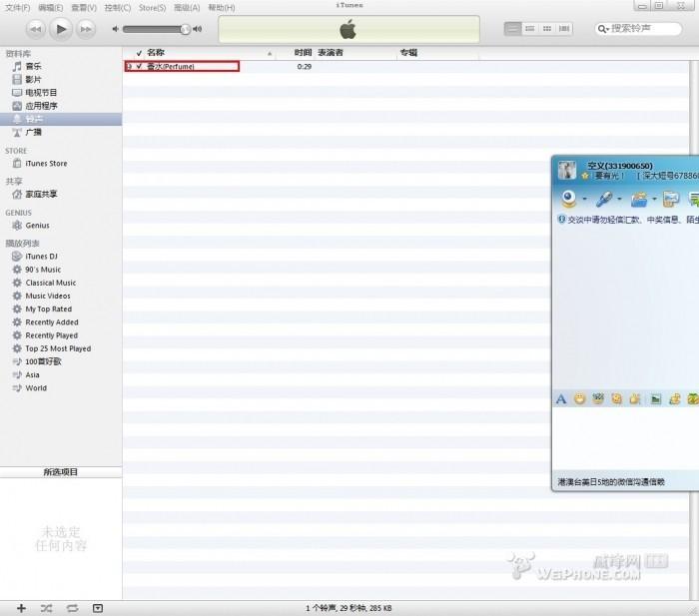Switch to album list view
Screen dimensions: 699x616
pos(529,29)
